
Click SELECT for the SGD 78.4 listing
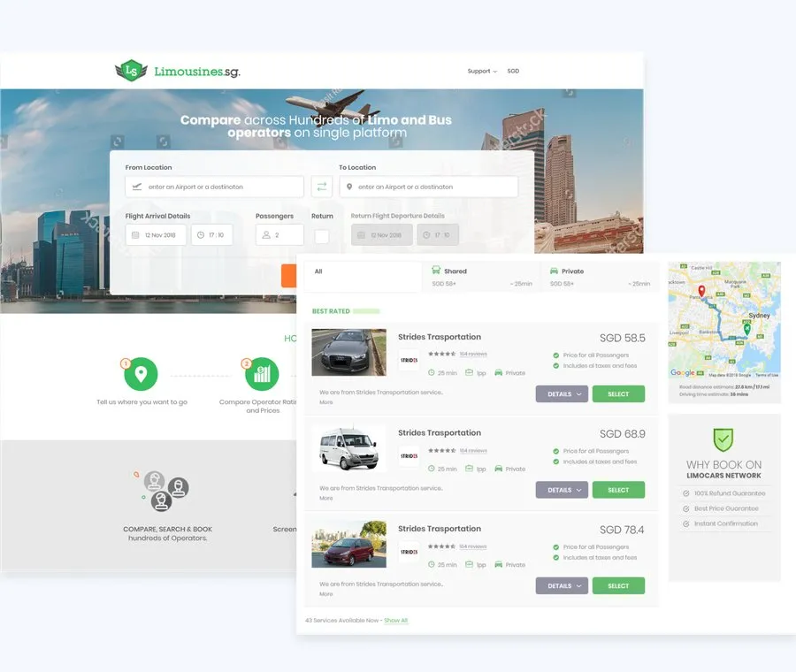618,585
